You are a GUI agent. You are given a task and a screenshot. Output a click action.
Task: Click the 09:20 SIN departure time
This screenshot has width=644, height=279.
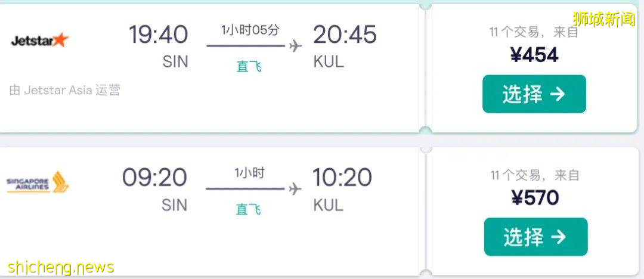click(x=155, y=178)
